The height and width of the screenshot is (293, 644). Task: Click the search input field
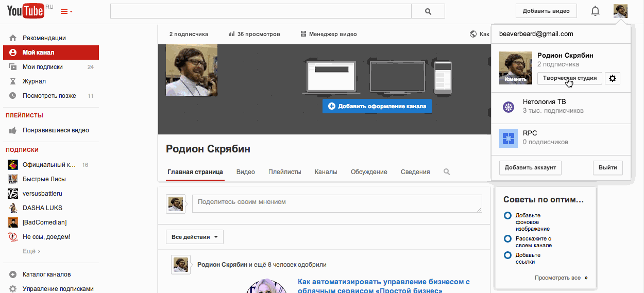(261, 11)
